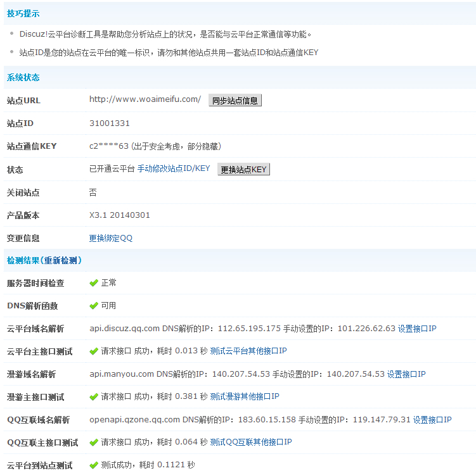This screenshot has width=476, height=473.
Task: Click green check icon beside 正常
Action: [94, 283]
